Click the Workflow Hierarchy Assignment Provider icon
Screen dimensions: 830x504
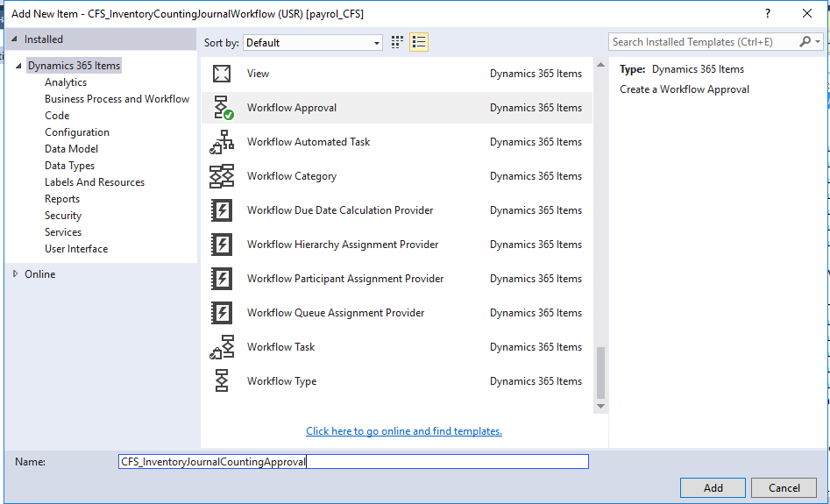point(222,245)
